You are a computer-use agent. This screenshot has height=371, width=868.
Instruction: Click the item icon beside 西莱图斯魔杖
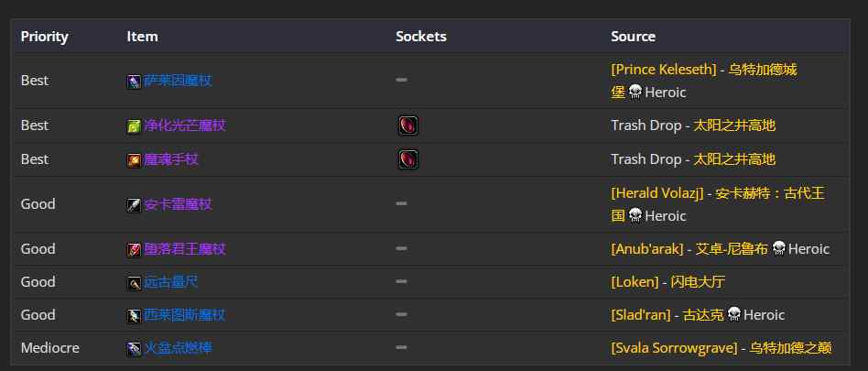pos(134,316)
